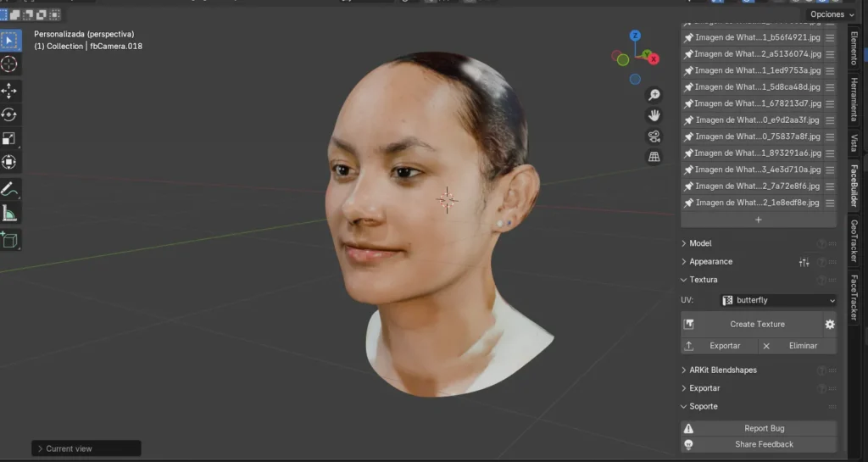Select the Measure ruler tool
868x462 pixels.
tap(9, 213)
